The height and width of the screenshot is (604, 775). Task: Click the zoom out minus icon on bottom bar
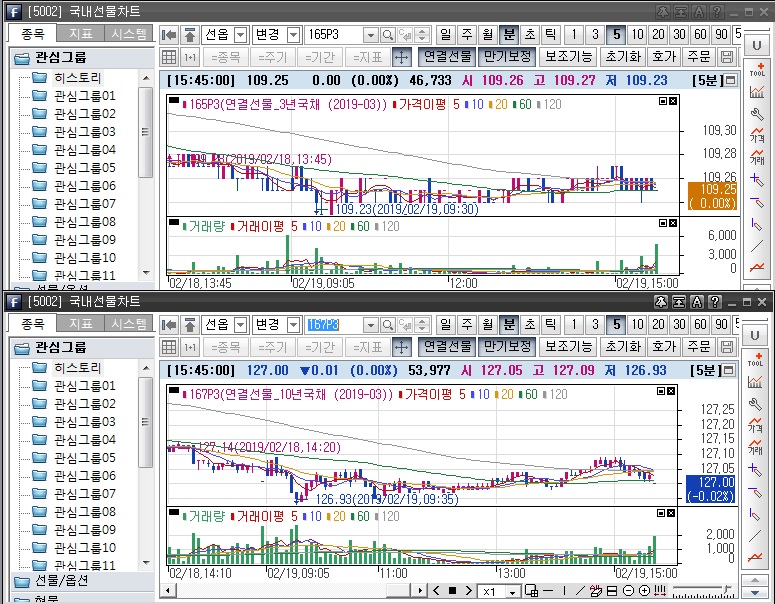pyautogui.click(x=630, y=591)
